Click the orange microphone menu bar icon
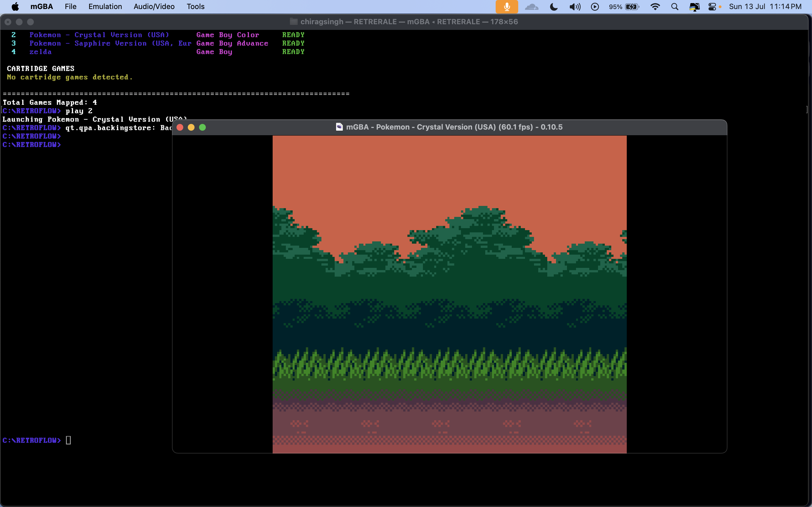Image resolution: width=812 pixels, height=507 pixels. [x=507, y=7]
